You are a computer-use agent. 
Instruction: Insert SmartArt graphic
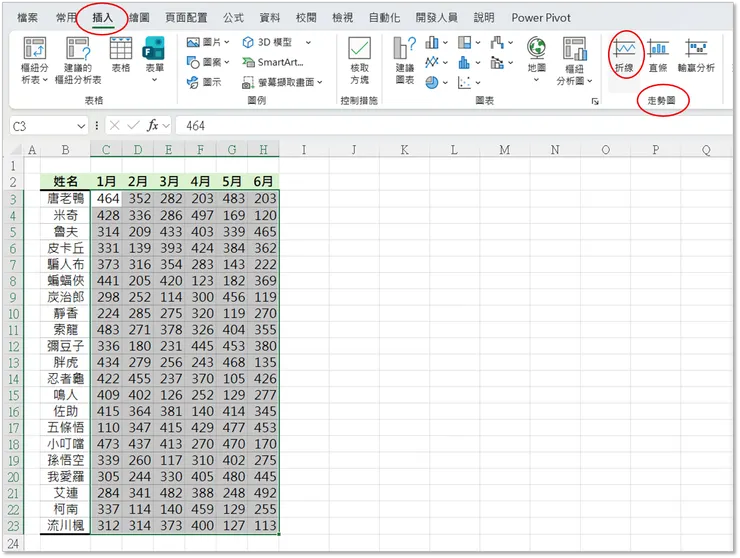pyautogui.click(x=273, y=62)
